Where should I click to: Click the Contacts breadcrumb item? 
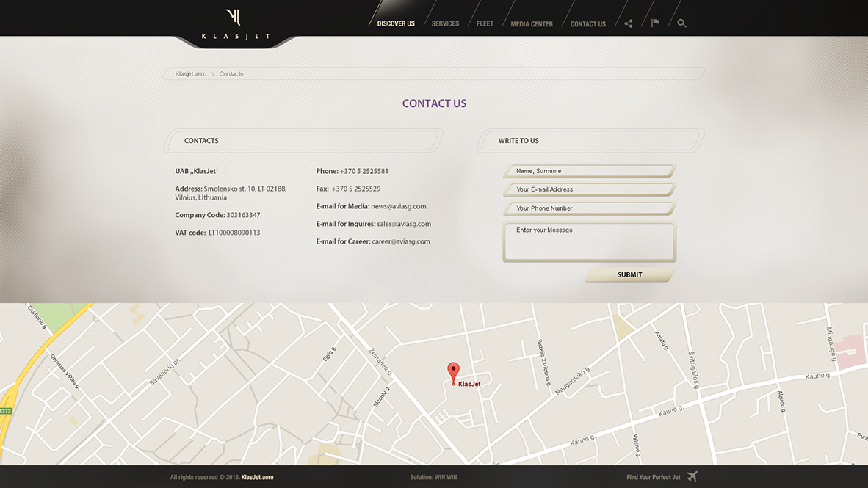(231, 73)
